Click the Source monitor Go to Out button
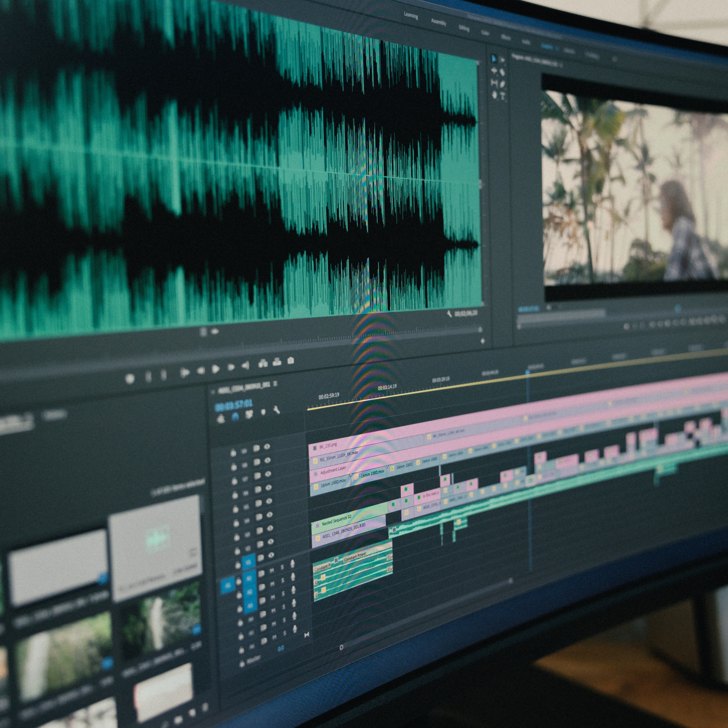Image resolution: width=728 pixels, height=728 pixels. 246,365
